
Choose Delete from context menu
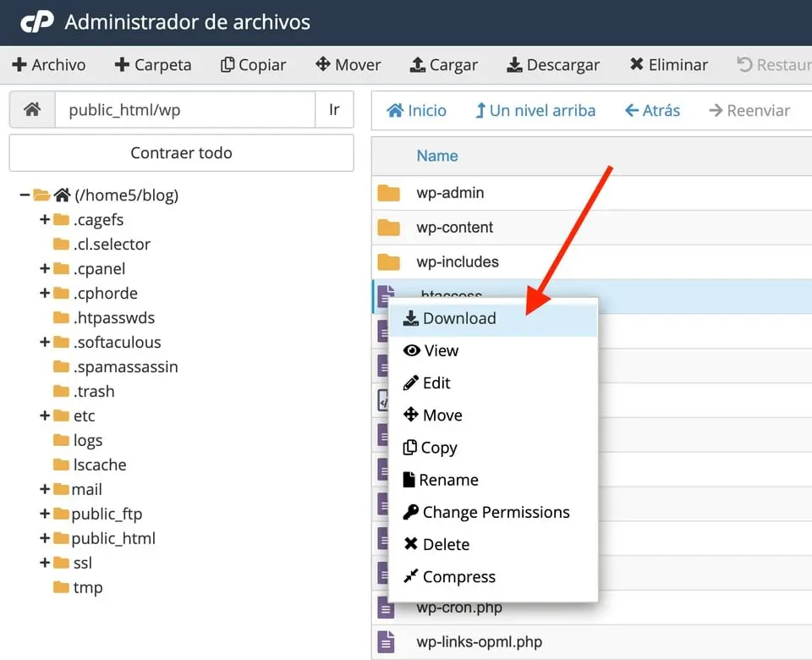(493, 544)
